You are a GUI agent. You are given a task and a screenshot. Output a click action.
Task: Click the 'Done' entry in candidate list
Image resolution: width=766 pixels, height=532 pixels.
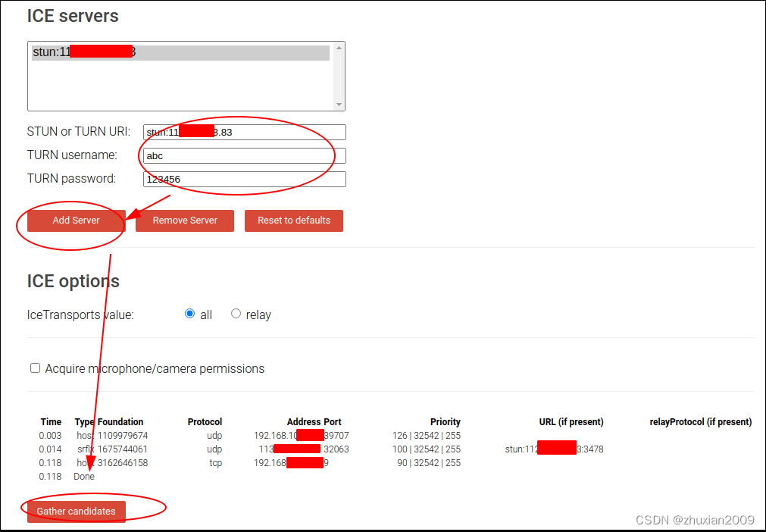(x=83, y=476)
